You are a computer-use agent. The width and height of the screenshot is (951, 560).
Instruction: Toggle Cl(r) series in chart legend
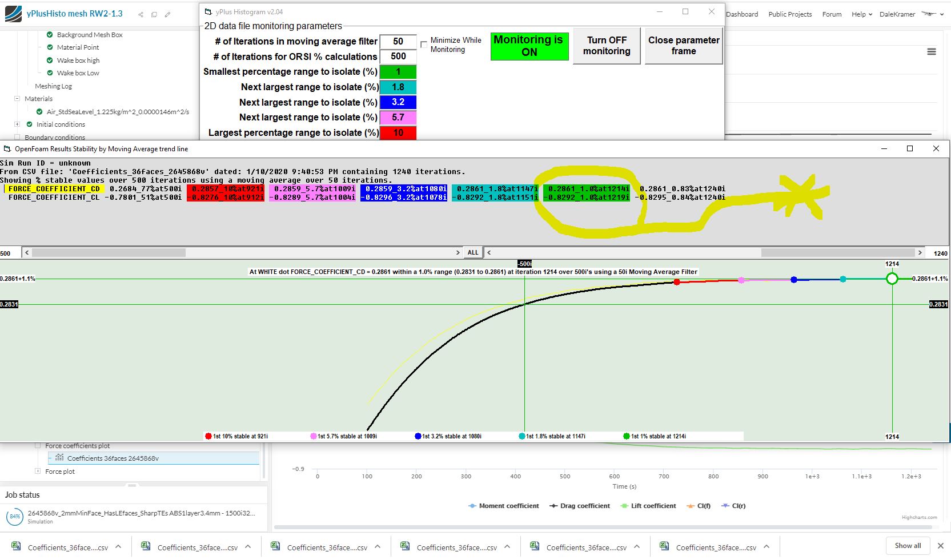(733, 506)
